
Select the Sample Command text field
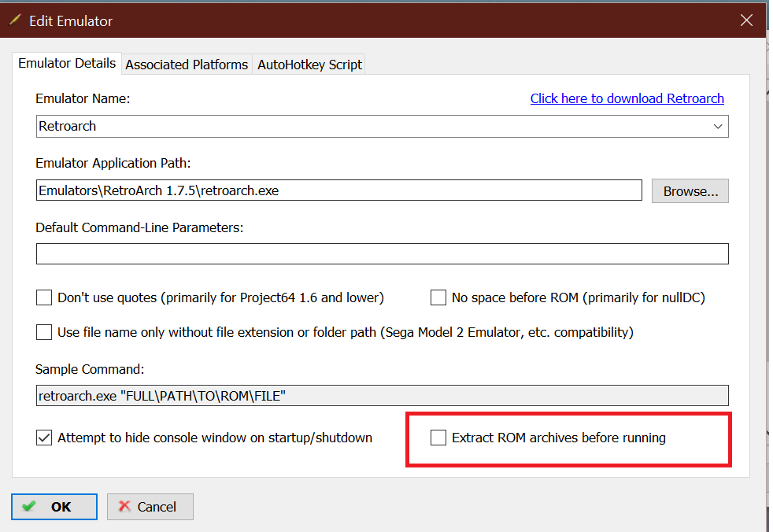coord(382,395)
